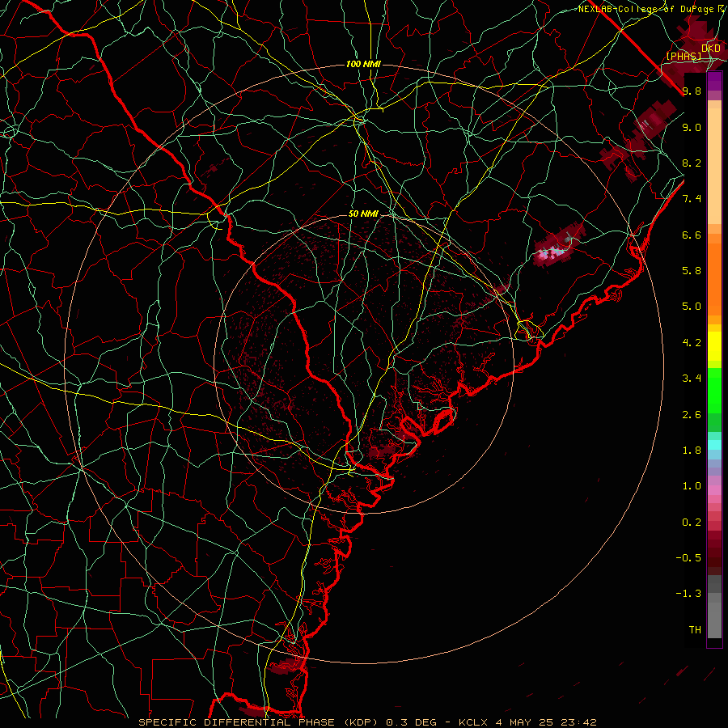Click the 100 NMI range ring label
The image size is (728, 728).
coord(363,64)
